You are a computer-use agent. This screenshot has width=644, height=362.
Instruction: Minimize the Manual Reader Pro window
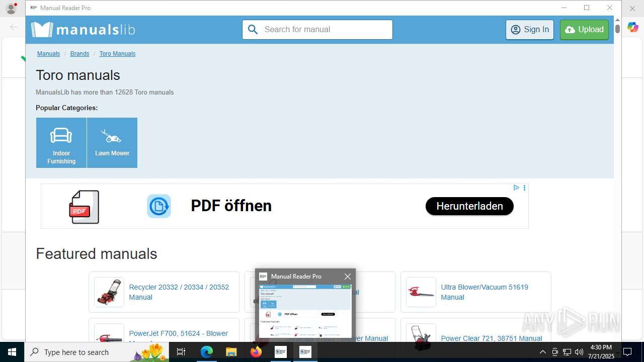click(x=564, y=8)
